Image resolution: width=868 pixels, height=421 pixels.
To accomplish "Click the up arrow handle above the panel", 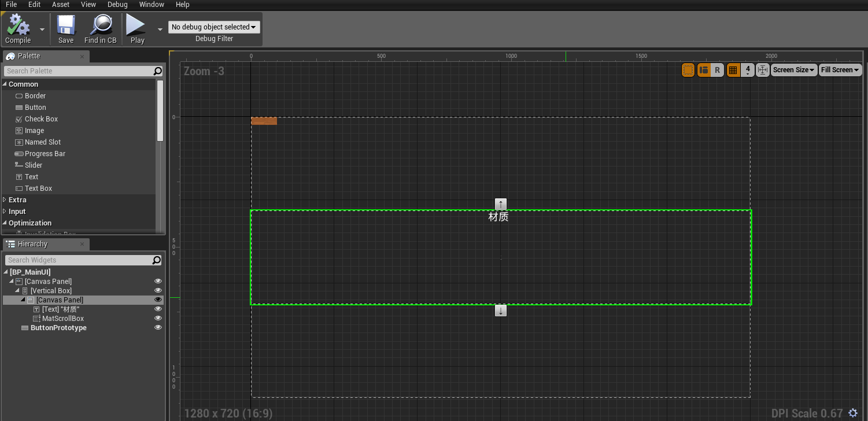I will point(501,204).
